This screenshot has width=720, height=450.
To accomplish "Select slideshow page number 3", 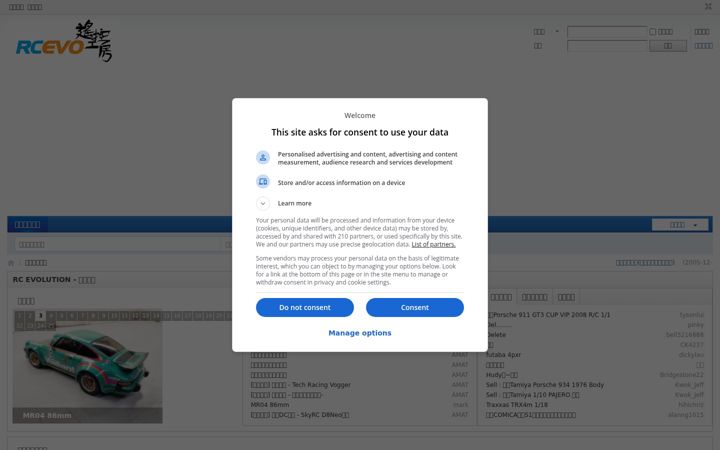I will 40,315.
